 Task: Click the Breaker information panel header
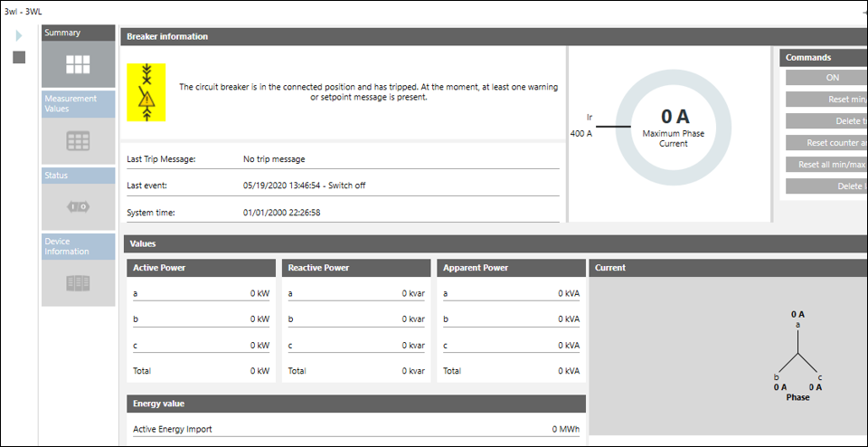343,37
